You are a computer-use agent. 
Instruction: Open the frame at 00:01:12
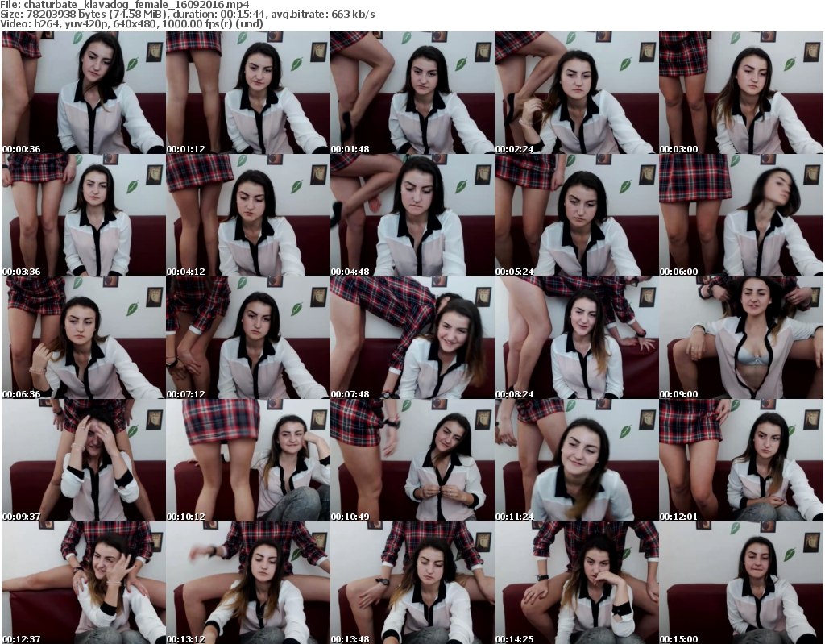click(x=248, y=93)
